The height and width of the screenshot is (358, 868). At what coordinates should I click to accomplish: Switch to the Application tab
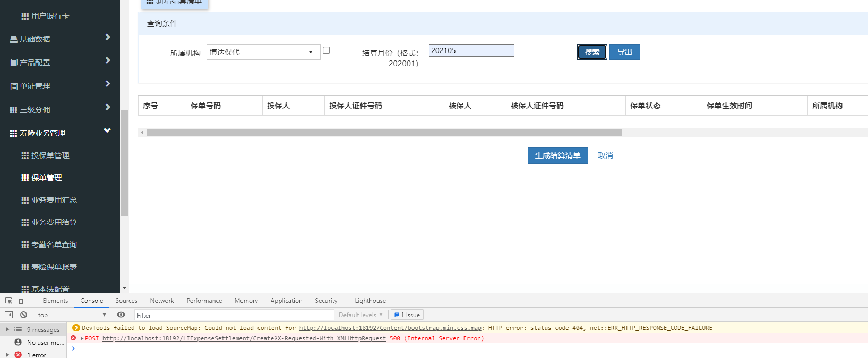pyautogui.click(x=286, y=301)
